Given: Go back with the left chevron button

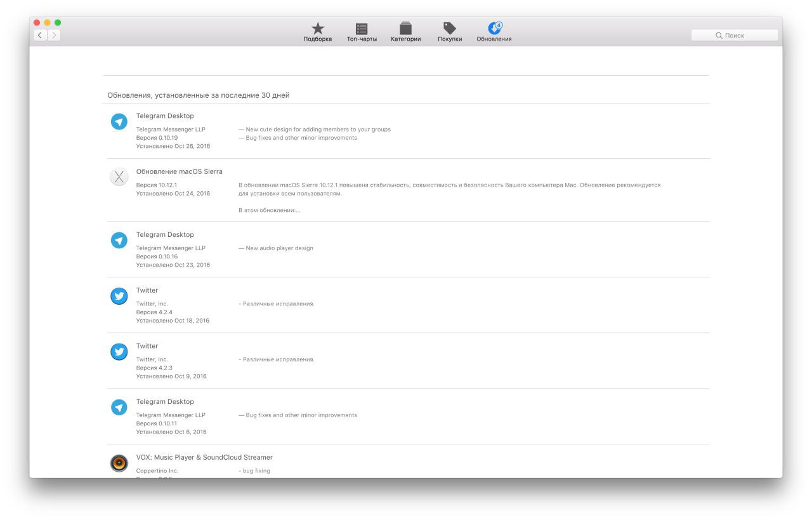Looking at the screenshot, I should click(40, 36).
